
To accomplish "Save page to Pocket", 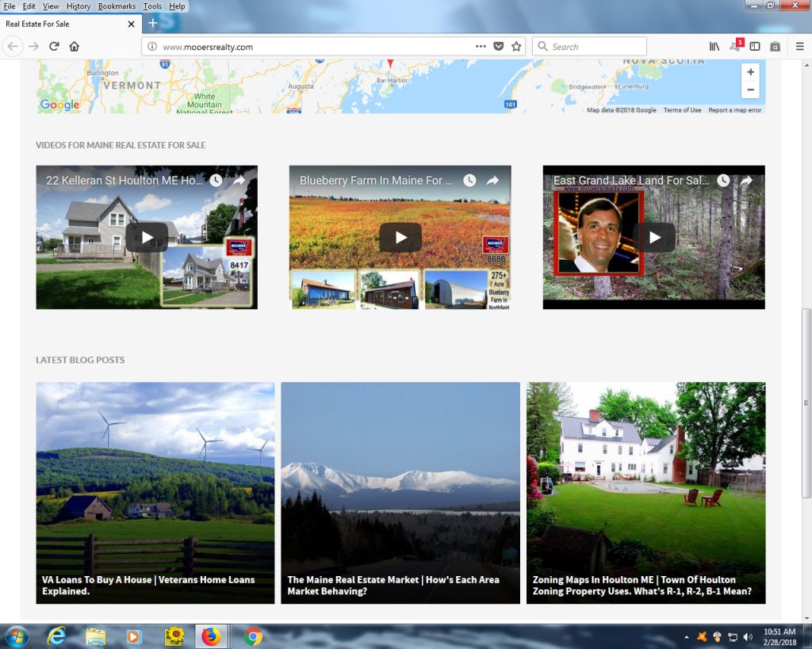I will pyautogui.click(x=498, y=47).
